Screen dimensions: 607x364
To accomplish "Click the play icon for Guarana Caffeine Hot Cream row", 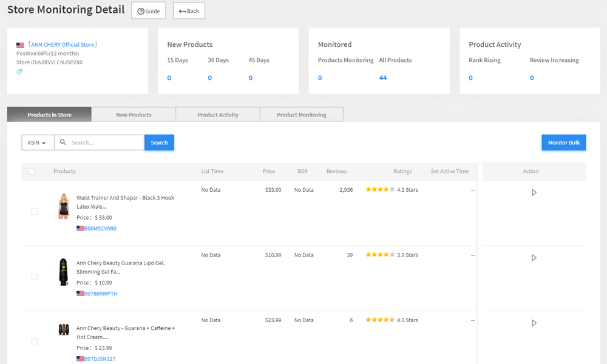I will 534,323.
